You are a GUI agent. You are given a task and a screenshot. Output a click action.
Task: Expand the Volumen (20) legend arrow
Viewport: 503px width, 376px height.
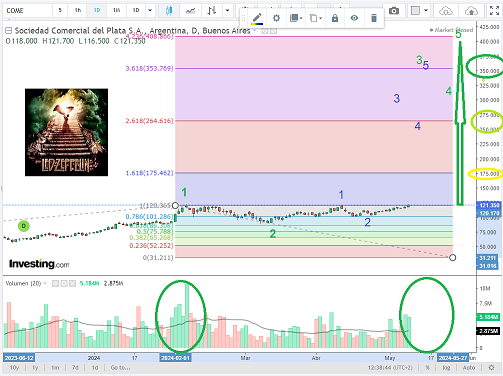[45, 283]
